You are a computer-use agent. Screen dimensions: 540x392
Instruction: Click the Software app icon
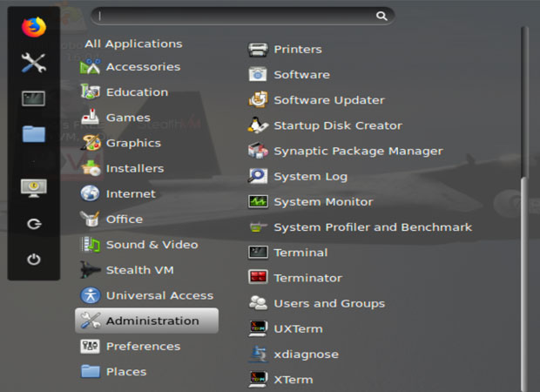coord(258,74)
